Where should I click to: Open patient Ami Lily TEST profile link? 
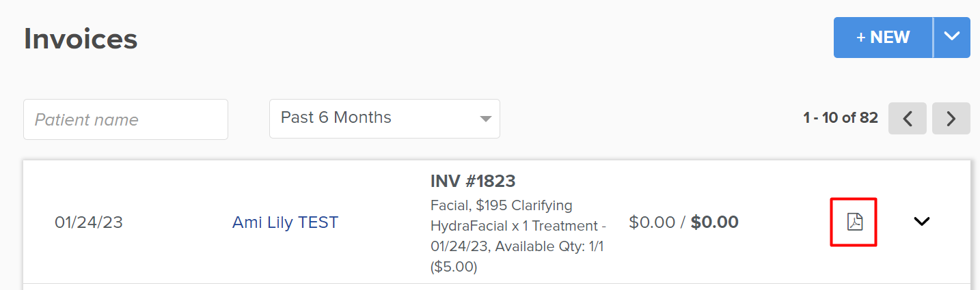pyautogui.click(x=285, y=222)
